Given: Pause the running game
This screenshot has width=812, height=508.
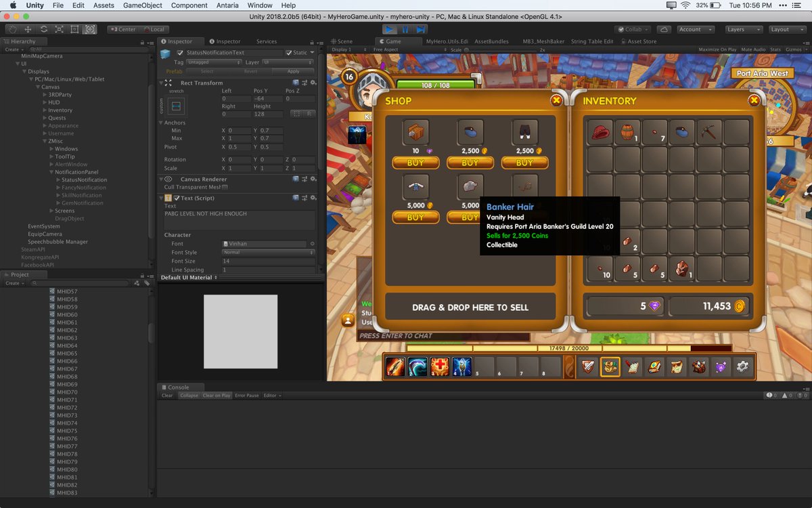Looking at the screenshot, I should 405,29.
